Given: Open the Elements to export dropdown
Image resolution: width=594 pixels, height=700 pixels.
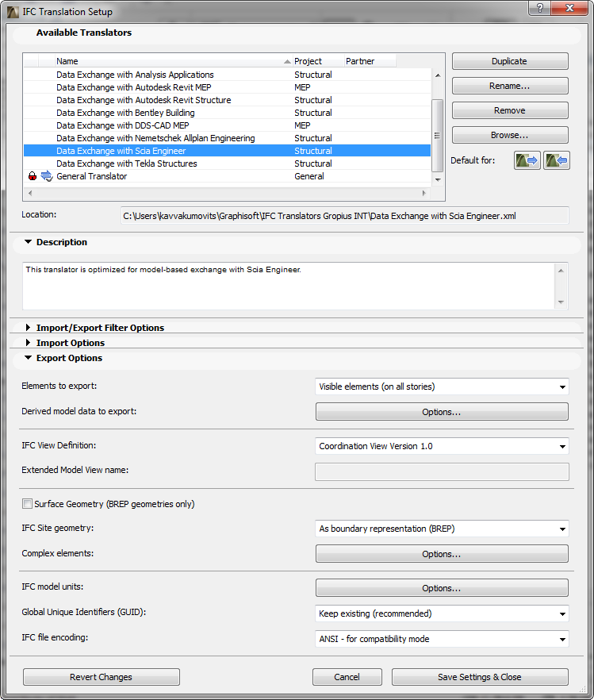Looking at the screenshot, I should pos(442,387).
